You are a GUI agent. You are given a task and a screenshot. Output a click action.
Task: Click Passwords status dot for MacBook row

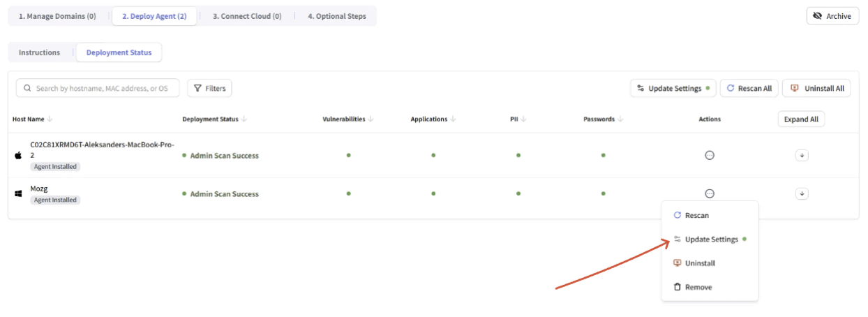point(603,155)
